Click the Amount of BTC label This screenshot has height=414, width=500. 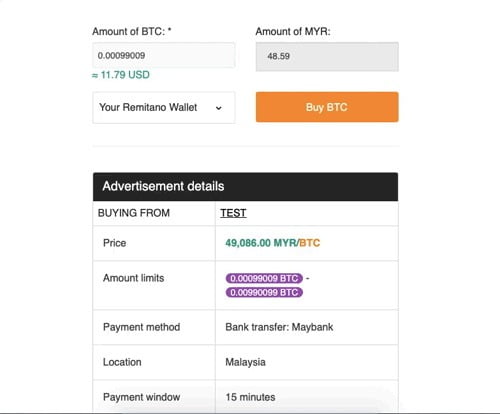[132, 31]
